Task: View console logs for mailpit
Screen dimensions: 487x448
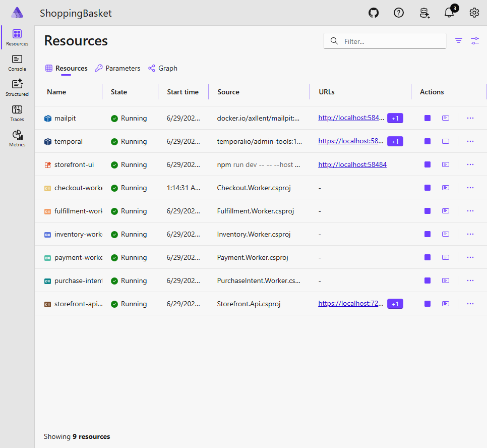Action: (x=445, y=118)
